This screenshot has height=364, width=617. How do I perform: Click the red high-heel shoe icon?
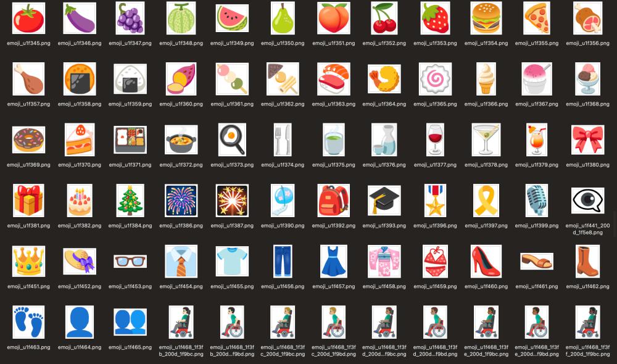tap(486, 261)
